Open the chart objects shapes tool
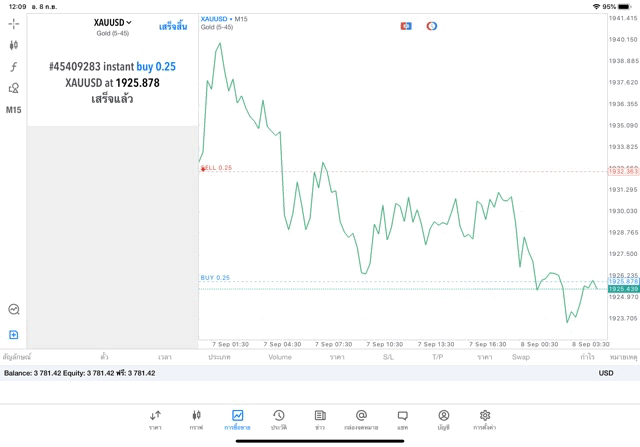 [x=14, y=88]
